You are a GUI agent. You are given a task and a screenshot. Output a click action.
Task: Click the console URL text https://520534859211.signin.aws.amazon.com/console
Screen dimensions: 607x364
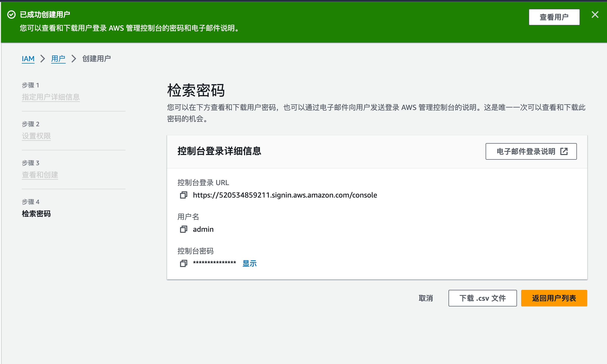(x=285, y=195)
